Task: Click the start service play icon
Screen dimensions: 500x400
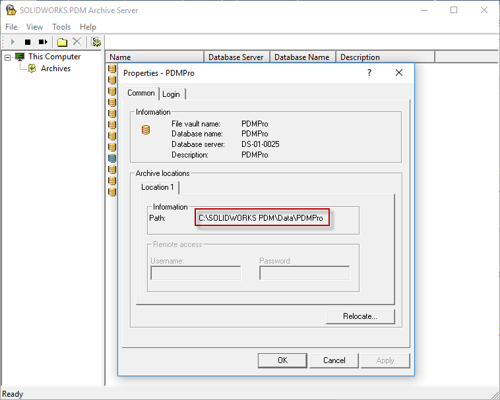Action: (13, 42)
